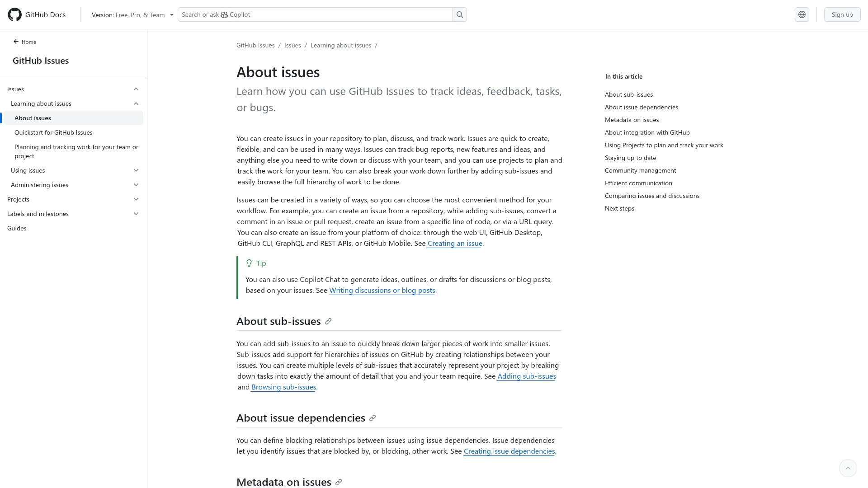Click the Home back arrow
The image size is (868, 488).
(15, 42)
